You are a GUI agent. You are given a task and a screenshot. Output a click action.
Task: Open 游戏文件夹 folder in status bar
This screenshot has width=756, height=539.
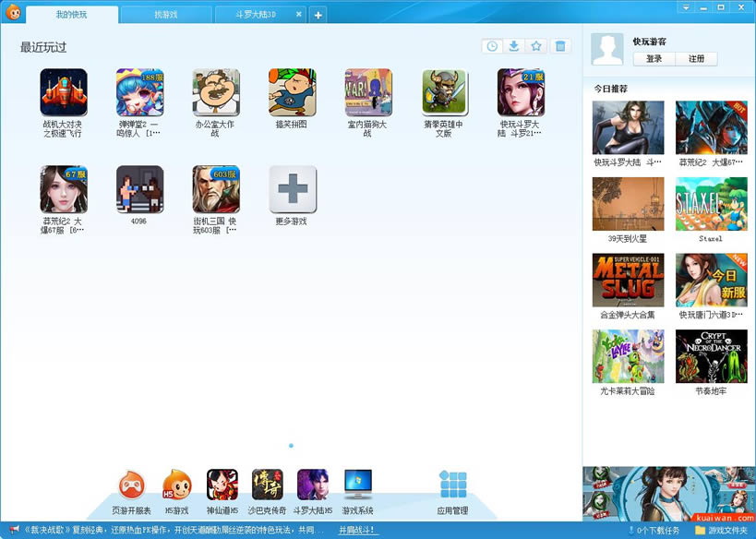(x=722, y=531)
